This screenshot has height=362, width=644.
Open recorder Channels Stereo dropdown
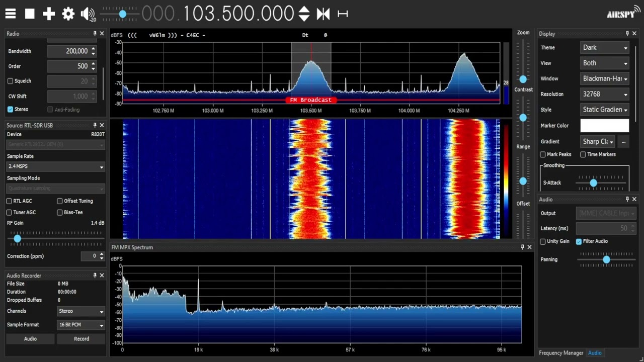tap(80, 311)
